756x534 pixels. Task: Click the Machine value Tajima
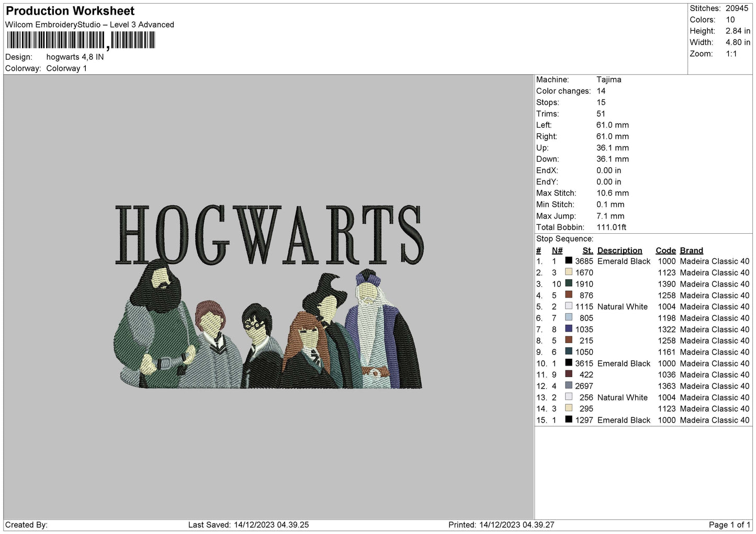tap(609, 79)
